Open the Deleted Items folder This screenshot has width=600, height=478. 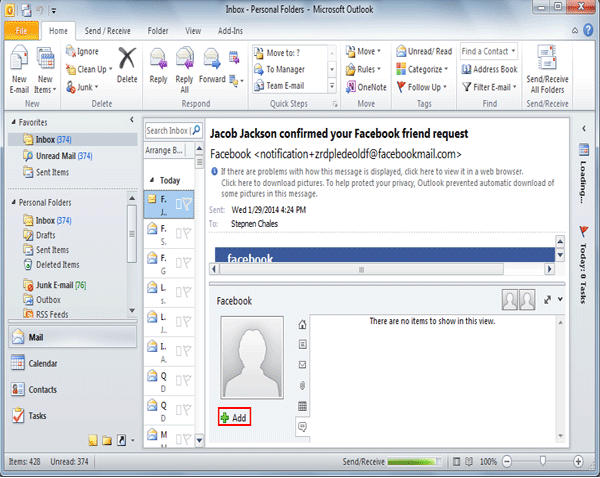(51, 264)
